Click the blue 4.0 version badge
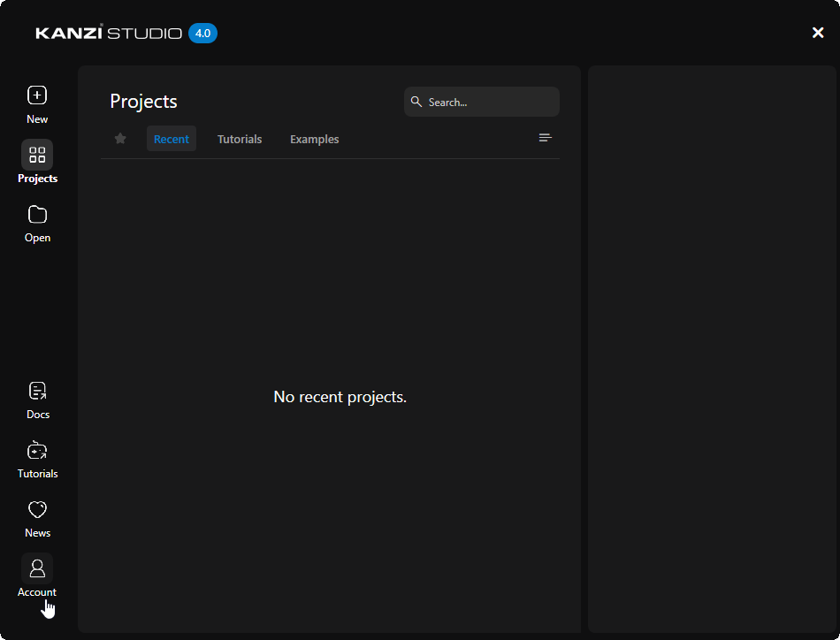This screenshot has width=840, height=640. click(202, 33)
